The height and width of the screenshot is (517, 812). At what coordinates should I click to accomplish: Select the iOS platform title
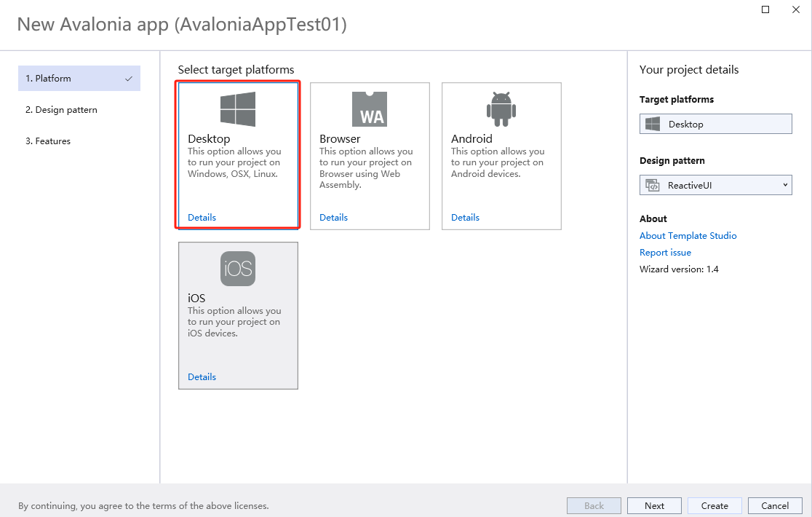[x=196, y=299]
